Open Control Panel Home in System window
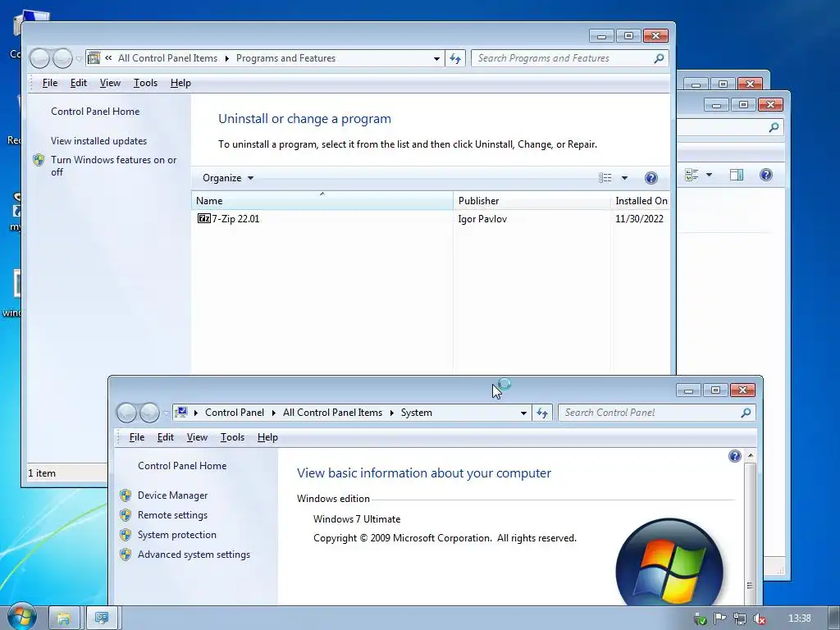Screen dimensions: 840x630 point(182,466)
